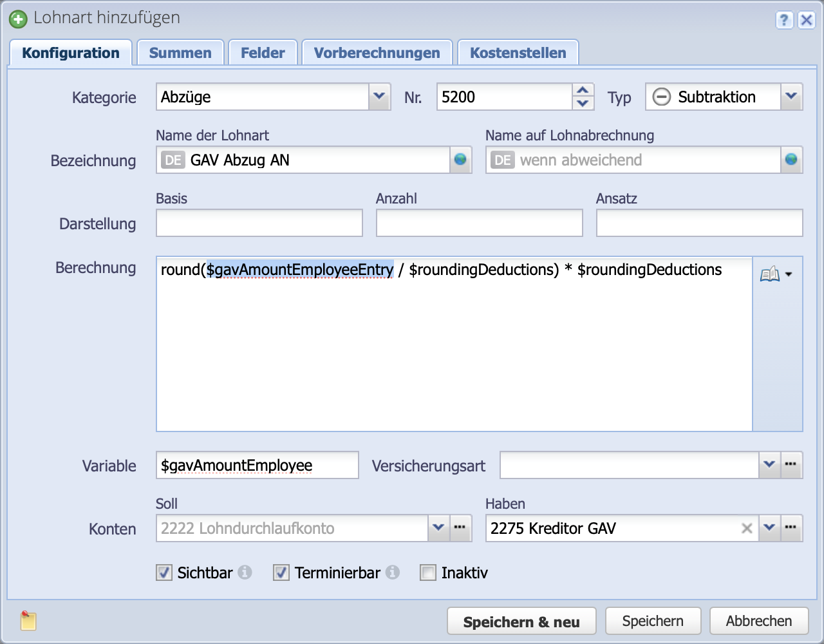Click the Speichern & neu button
This screenshot has height=644, width=824.
[521, 620]
